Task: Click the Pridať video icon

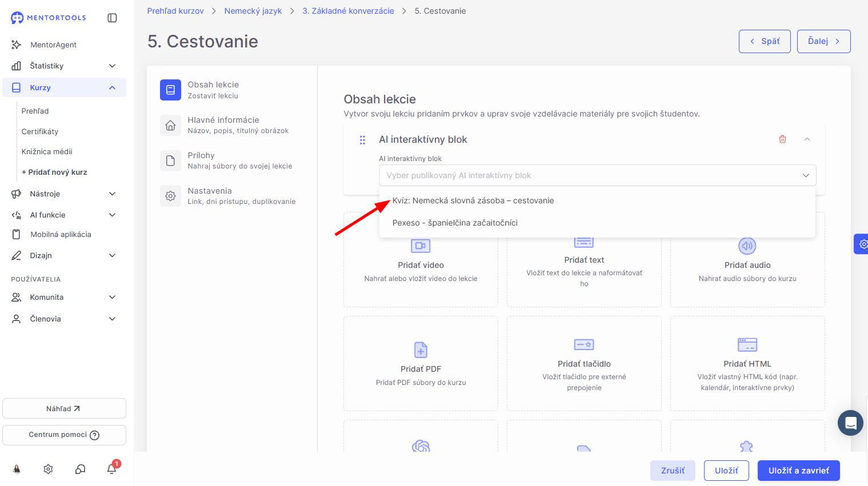Action: click(421, 246)
